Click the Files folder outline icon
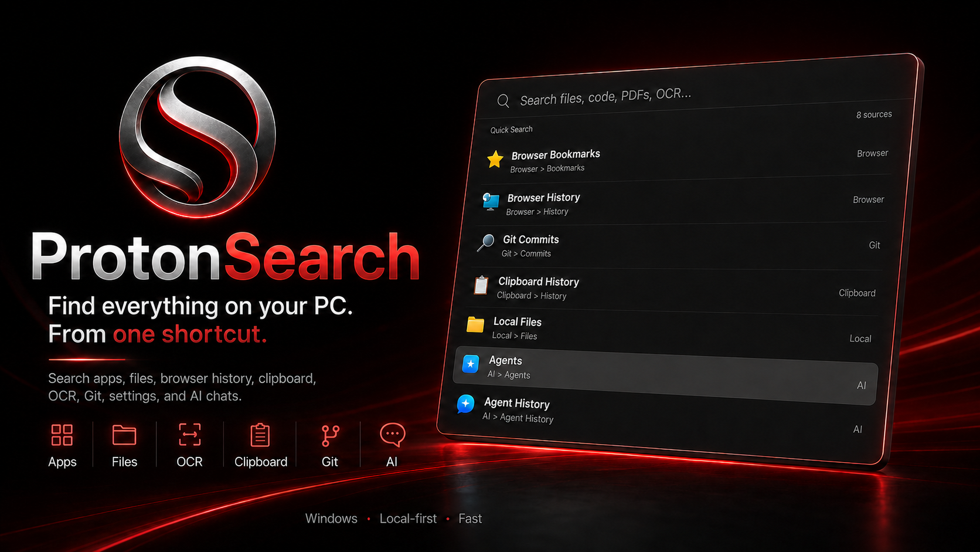Viewport: 980px width, 552px height. tap(124, 435)
